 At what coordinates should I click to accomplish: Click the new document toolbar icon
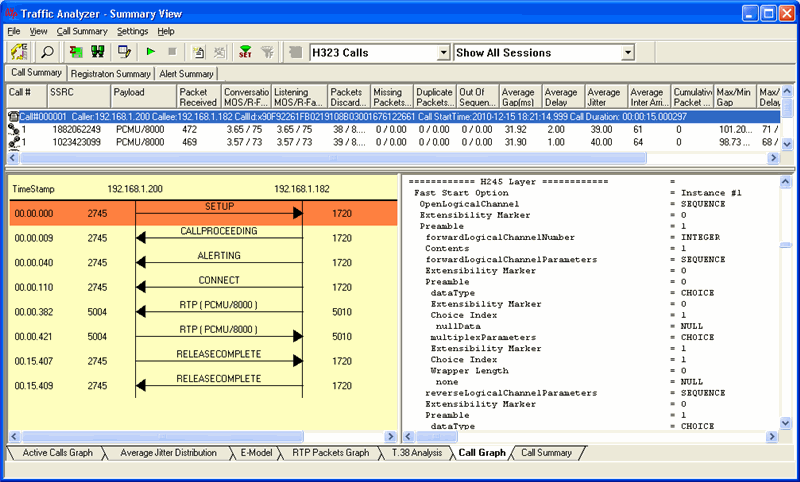pyautogui.click(x=198, y=52)
